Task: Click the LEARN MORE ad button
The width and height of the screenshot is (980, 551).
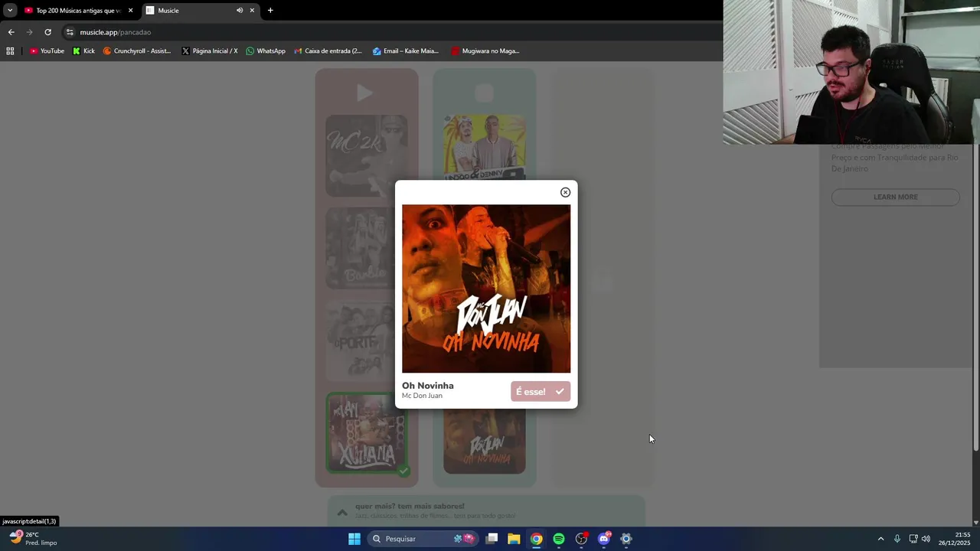Action: [895, 197]
